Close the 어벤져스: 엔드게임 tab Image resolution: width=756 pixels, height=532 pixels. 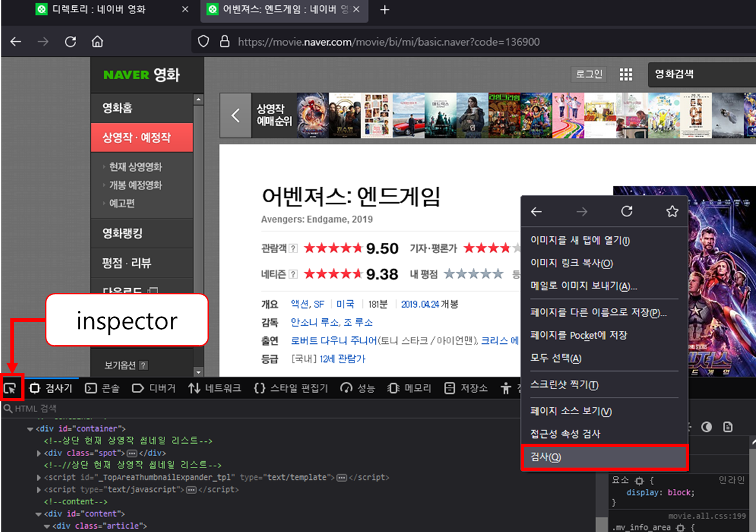coord(356,9)
